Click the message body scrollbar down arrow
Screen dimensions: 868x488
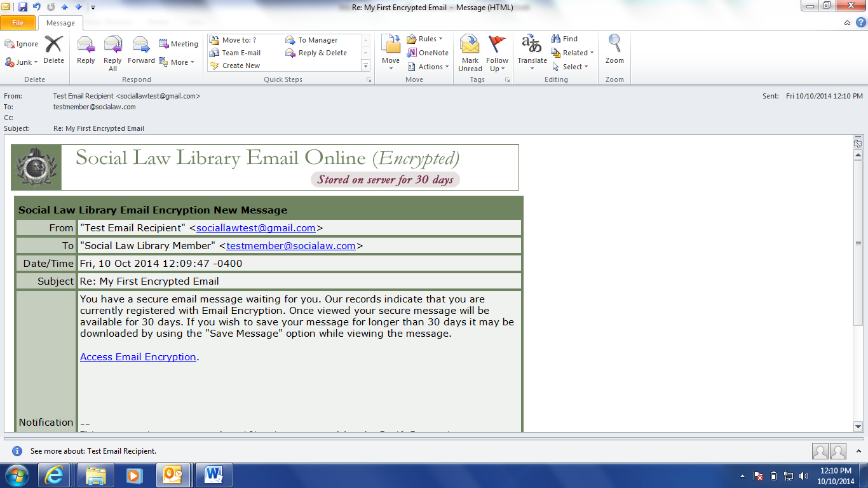pos(858,427)
